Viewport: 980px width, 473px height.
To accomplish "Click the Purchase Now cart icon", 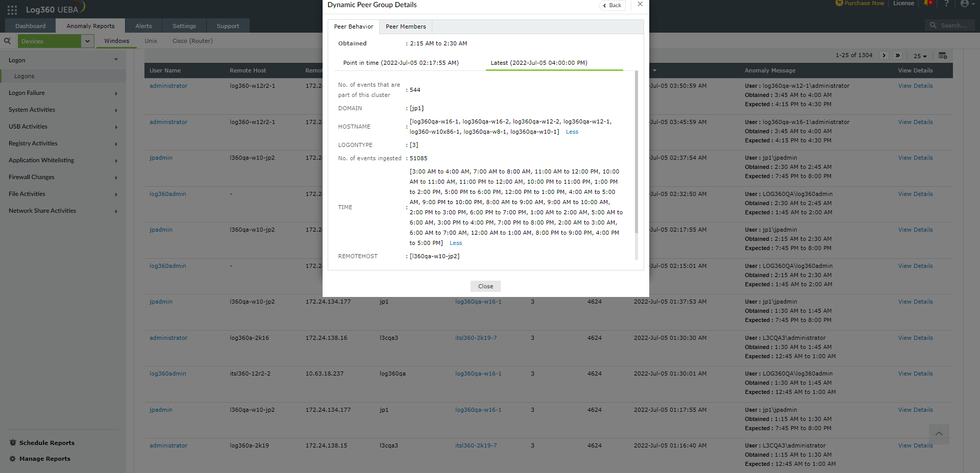I will point(839,3).
